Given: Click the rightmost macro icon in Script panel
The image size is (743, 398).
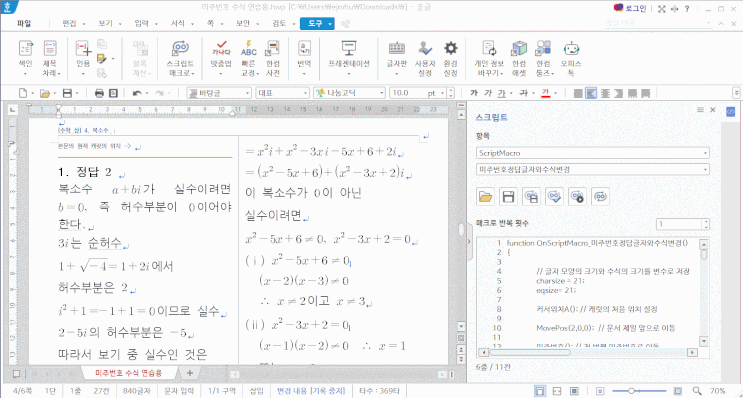Looking at the screenshot, I should click(x=600, y=196).
